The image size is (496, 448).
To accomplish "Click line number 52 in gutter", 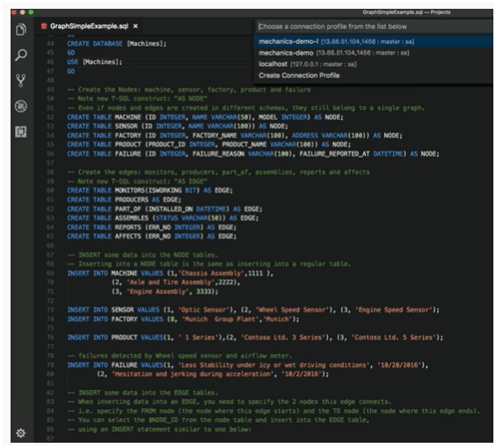I will [50, 117].
